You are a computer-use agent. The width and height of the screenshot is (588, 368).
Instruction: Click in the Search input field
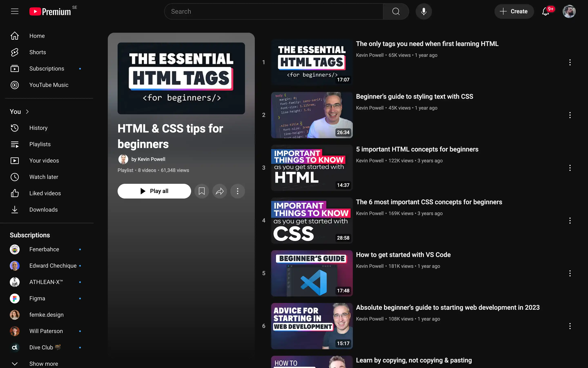point(274,11)
